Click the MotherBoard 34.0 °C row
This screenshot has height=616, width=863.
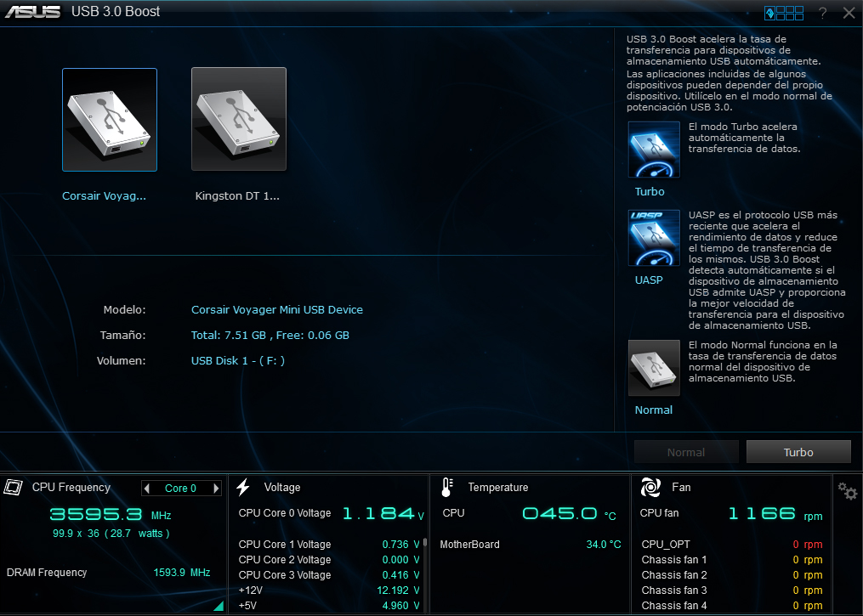pos(531,545)
